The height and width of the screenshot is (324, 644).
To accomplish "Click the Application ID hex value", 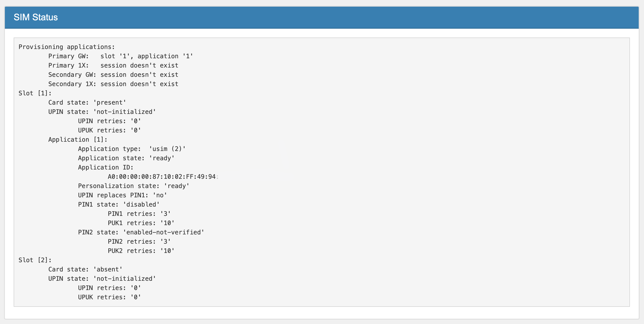I will (x=162, y=177).
